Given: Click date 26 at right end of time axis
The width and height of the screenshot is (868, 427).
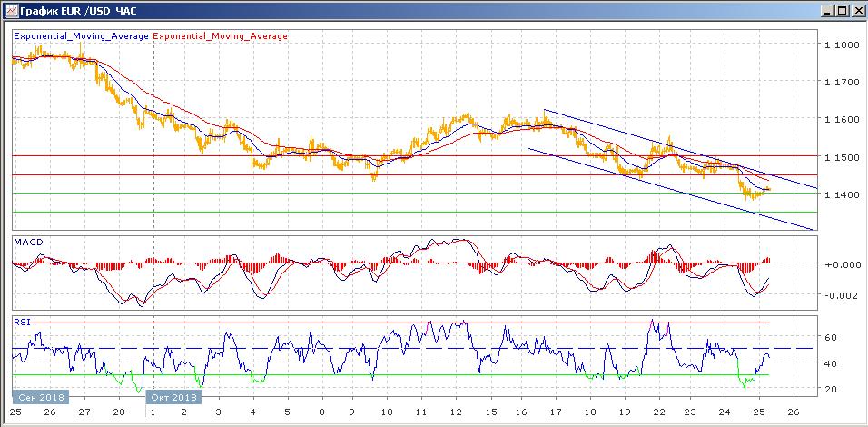Looking at the screenshot, I should click(793, 412).
